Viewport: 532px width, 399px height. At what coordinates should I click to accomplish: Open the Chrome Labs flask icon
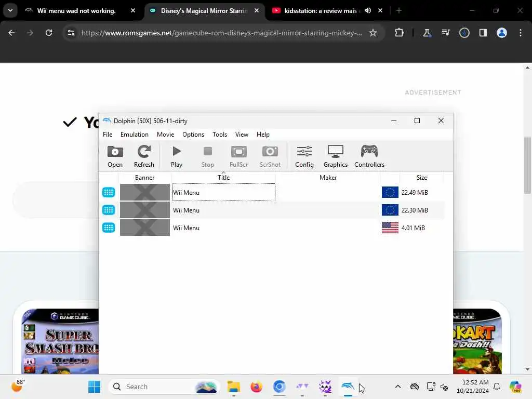coord(427,33)
